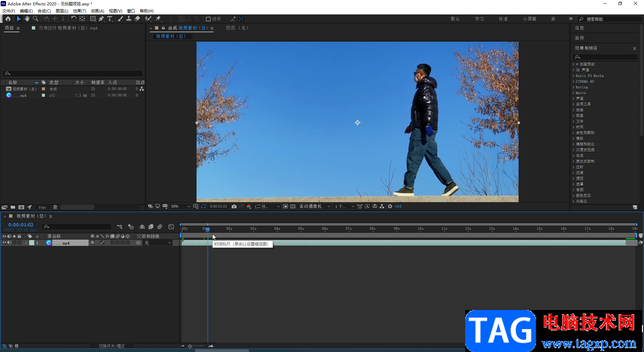Open the 文件(F) menu
The height and width of the screenshot is (352, 644).
click(9, 11)
